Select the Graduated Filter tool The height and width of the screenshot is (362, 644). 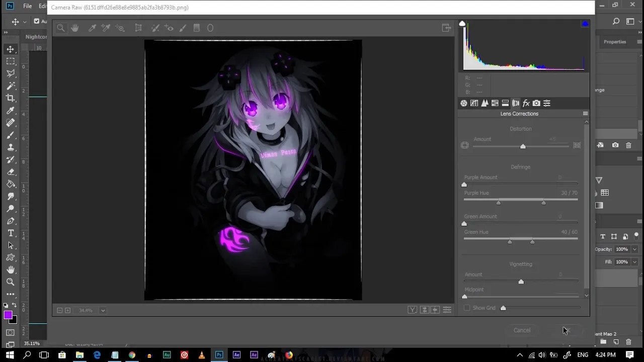(197, 28)
